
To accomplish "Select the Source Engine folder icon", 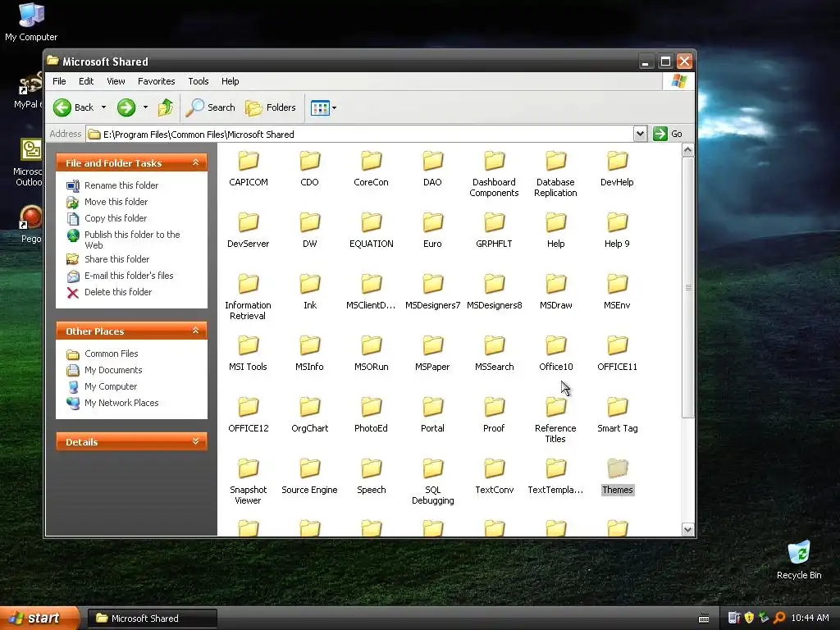I will (309, 468).
